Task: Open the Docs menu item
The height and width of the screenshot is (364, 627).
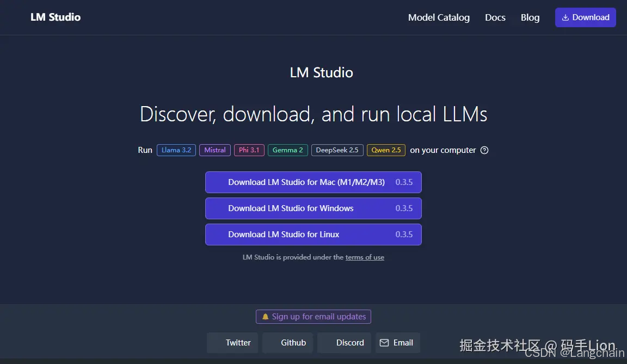Action: pos(495,17)
